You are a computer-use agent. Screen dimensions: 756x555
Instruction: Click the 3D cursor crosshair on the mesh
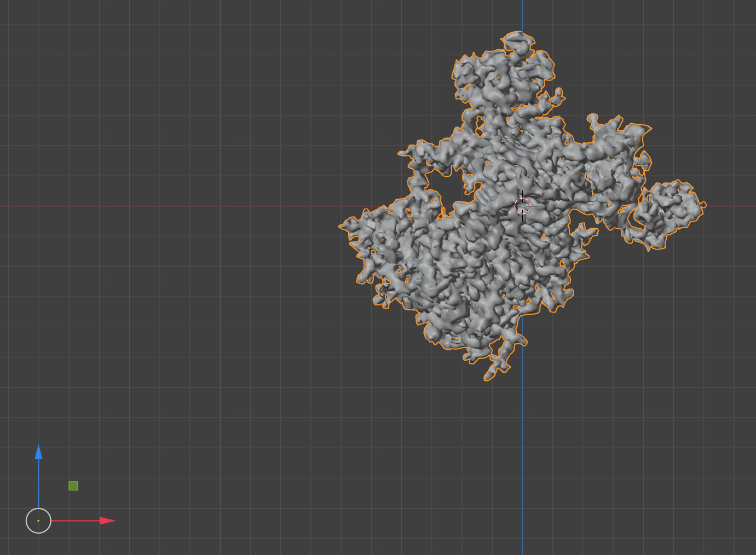tap(523, 206)
